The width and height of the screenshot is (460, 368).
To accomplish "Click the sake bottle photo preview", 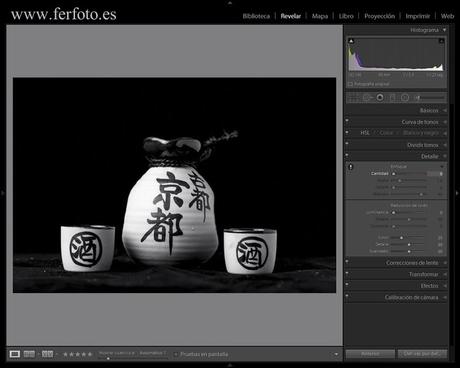I will point(174,185).
